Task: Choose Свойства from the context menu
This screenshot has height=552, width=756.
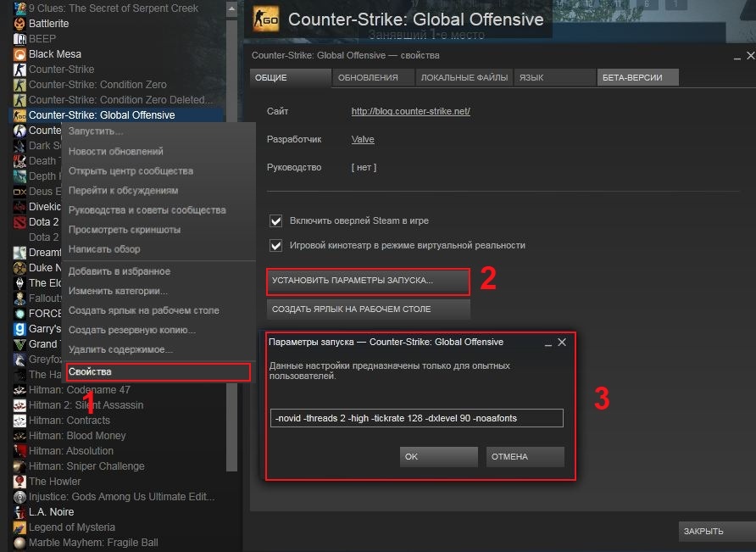Action: point(158,372)
